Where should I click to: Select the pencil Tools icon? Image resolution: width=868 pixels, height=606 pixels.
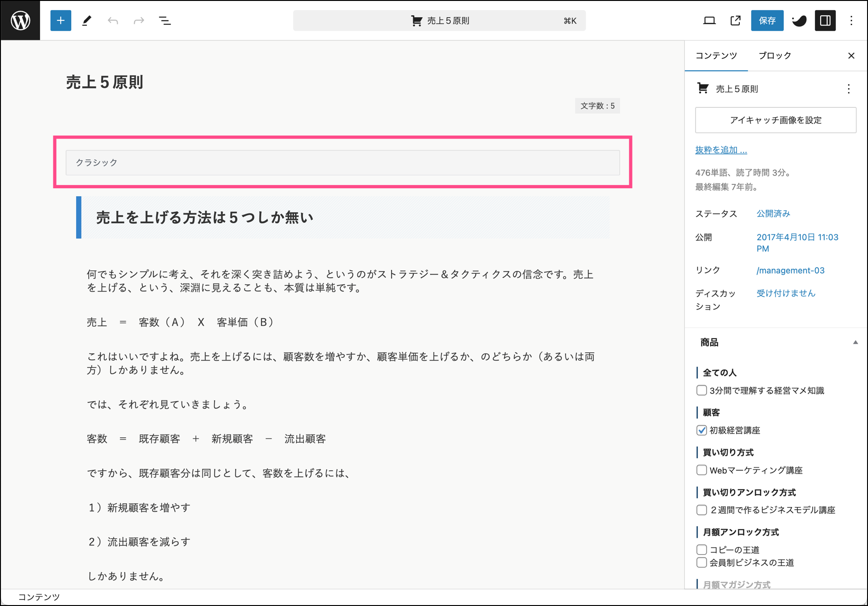click(x=87, y=20)
